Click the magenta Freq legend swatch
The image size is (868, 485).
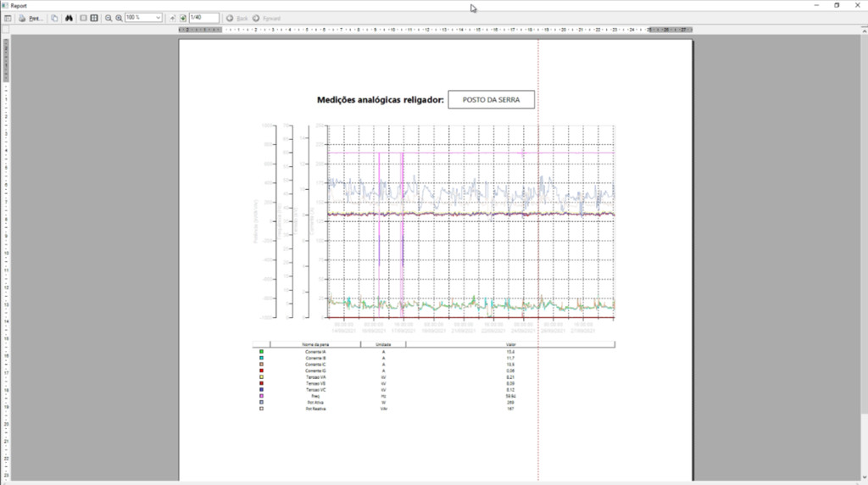click(x=261, y=395)
